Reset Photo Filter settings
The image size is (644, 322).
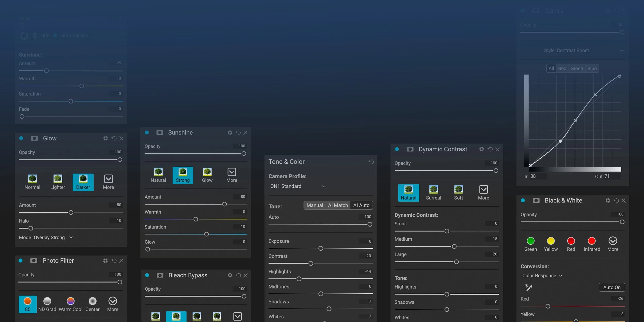click(114, 261)
